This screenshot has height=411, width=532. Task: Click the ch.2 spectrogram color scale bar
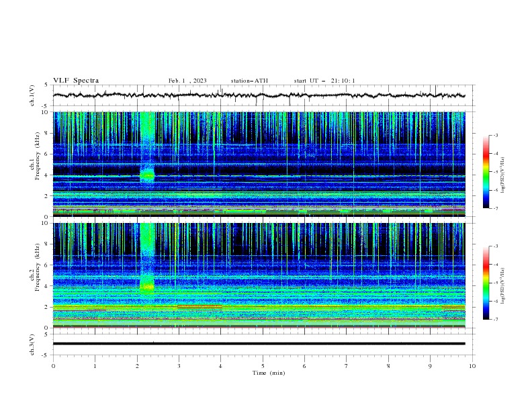click(x=486, y=283)
